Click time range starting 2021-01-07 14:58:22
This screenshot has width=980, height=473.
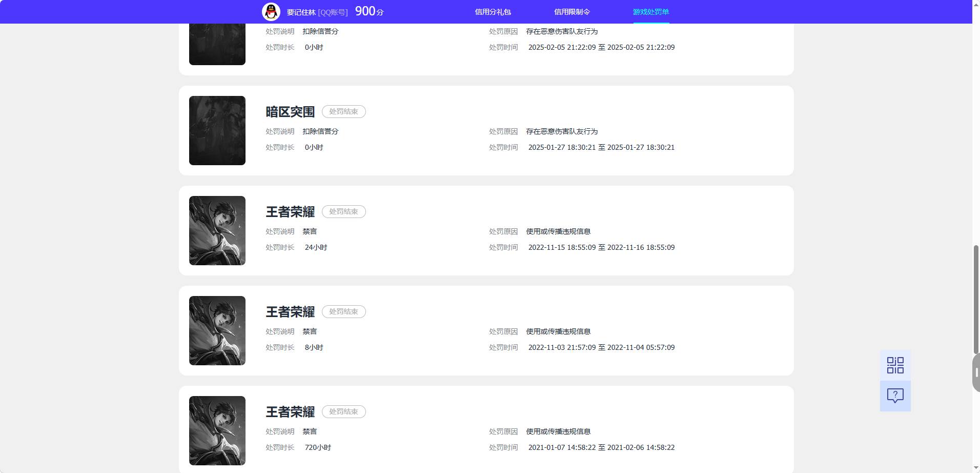click(x=601, y=447)
